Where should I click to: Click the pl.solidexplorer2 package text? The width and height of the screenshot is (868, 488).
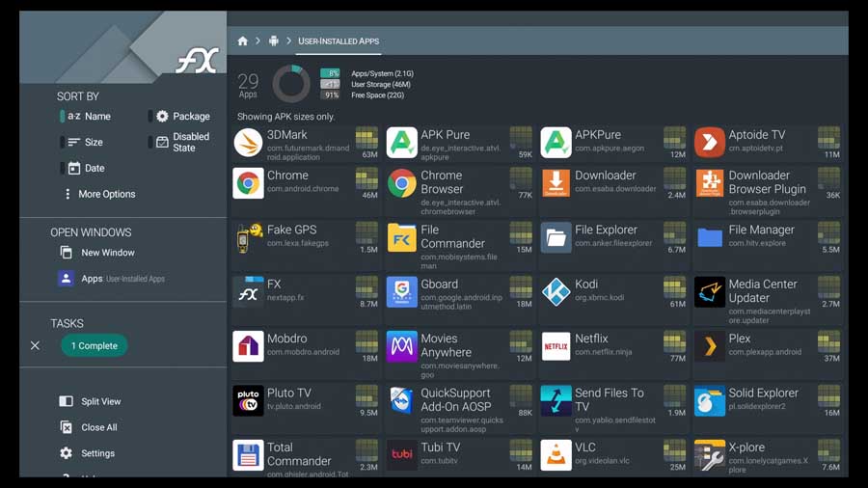coord(757,406)
